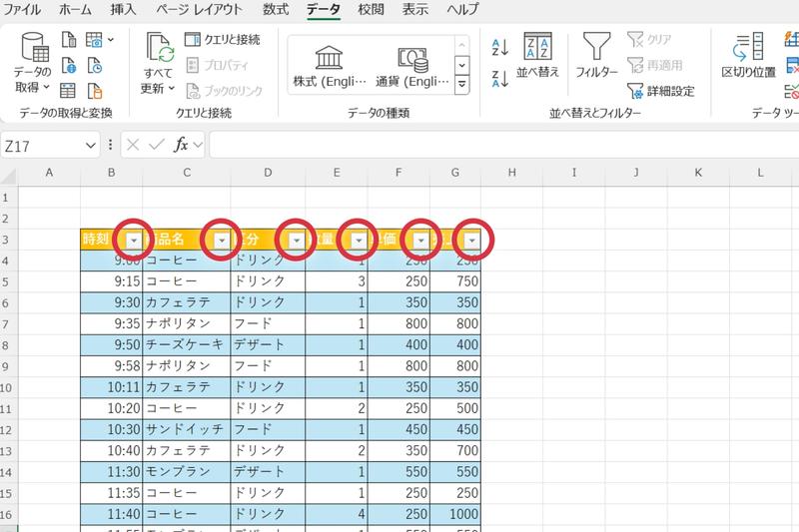Select the 通貨 (Currency) data type
The width and height of the screenshot is (799, 532).
412,66
